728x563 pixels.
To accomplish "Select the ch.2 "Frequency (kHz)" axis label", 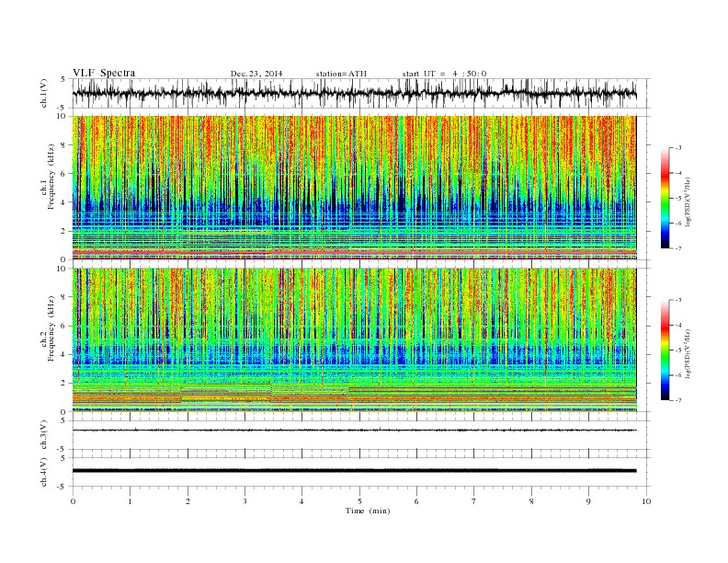I will 51,329.
